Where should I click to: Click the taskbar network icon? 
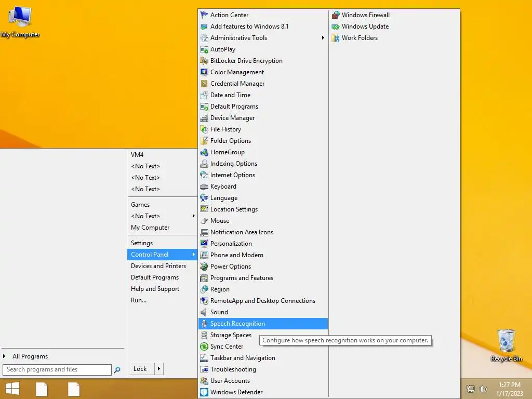[x=471, y=389]
